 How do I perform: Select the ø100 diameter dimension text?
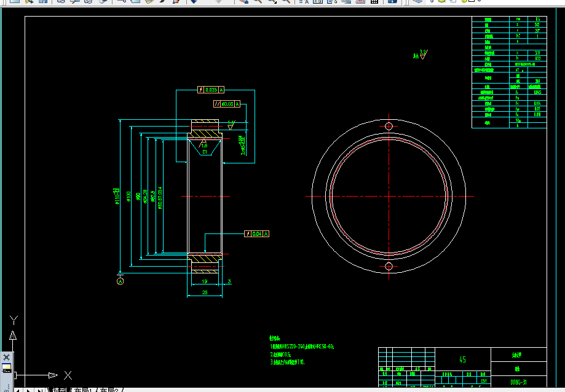point(128,197)
